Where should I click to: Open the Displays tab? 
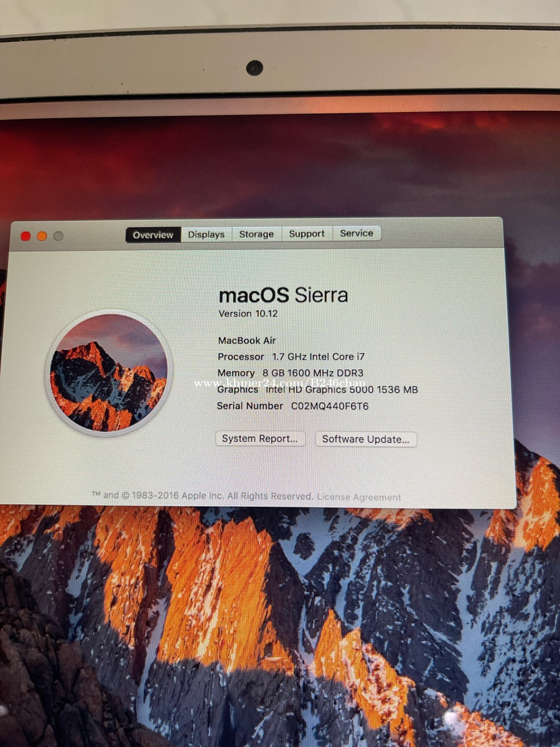(207, 235)
